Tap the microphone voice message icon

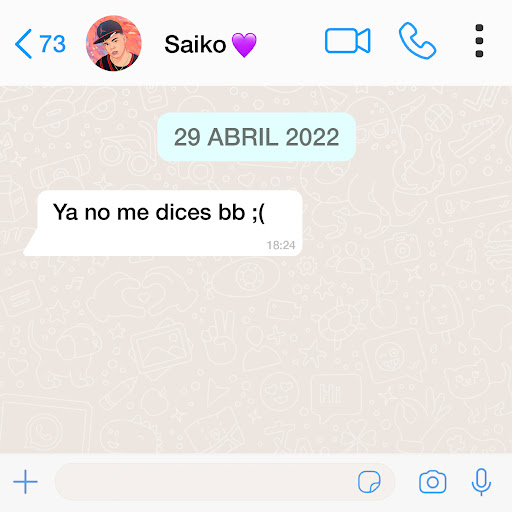click(x=481, y=482)
